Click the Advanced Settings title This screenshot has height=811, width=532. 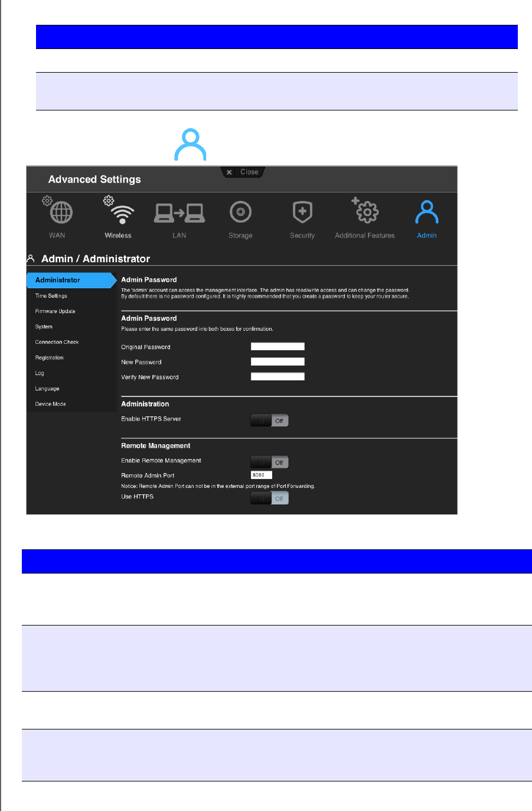[x=94, y=180]
